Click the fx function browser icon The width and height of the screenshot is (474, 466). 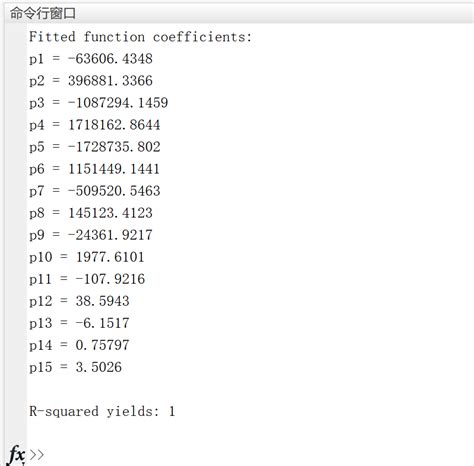point(16,455)
